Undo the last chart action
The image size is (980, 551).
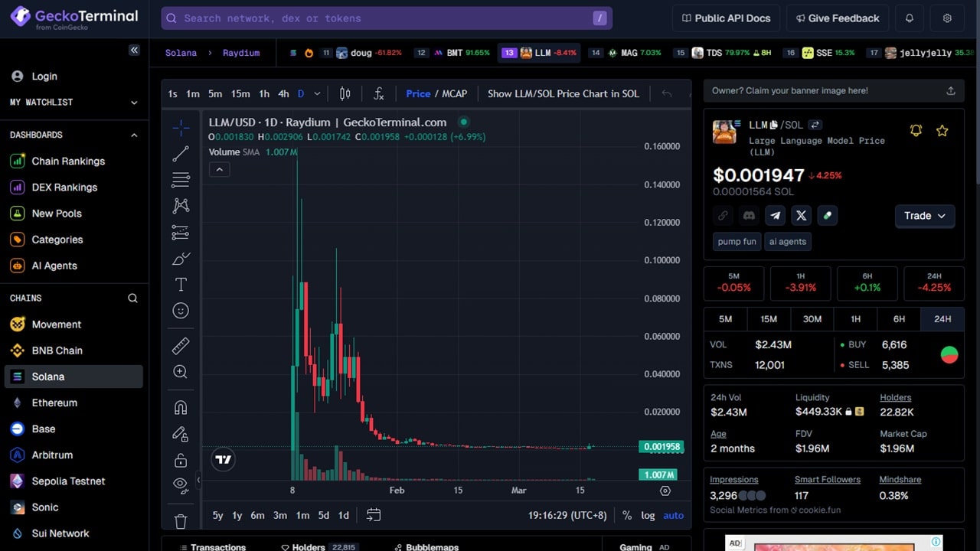pyautogui.click(x=667, y=93)
